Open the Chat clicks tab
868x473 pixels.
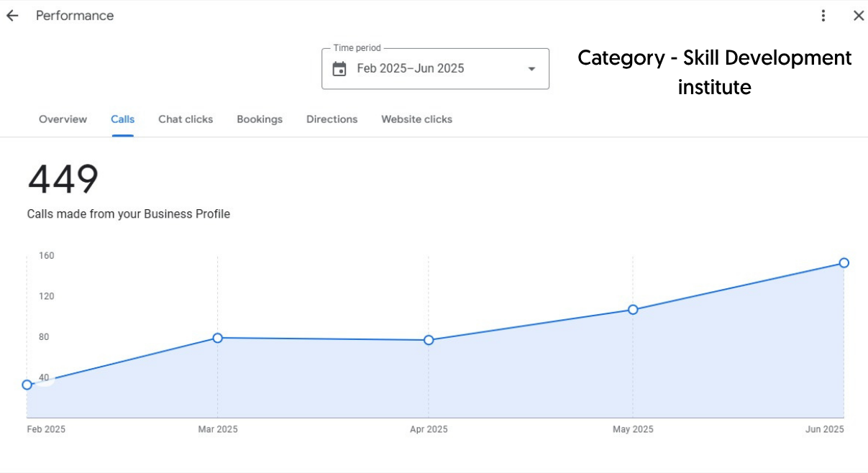click(186, 119)
